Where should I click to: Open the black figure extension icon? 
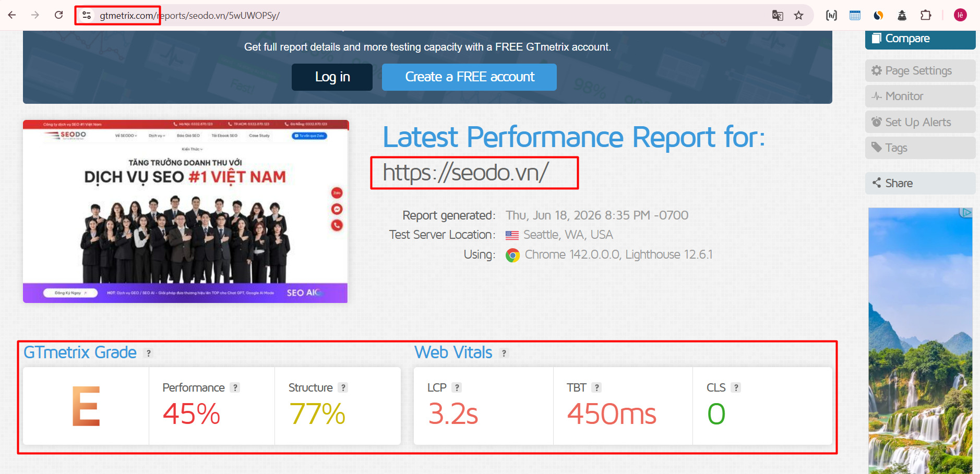click(902, 16)
